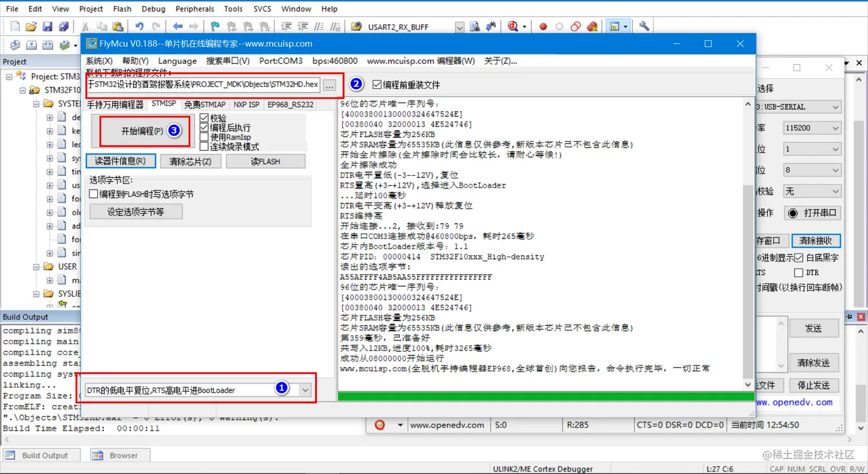Click the file browse ... button
This screenshot has height=474, width=868.
pos(329,85)
